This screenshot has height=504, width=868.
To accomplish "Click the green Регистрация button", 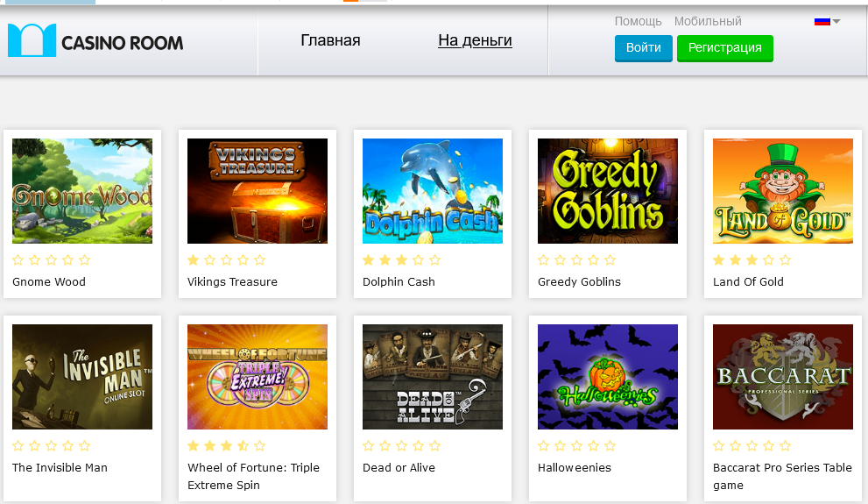I will pyautogui.click(x=724, y=48).
